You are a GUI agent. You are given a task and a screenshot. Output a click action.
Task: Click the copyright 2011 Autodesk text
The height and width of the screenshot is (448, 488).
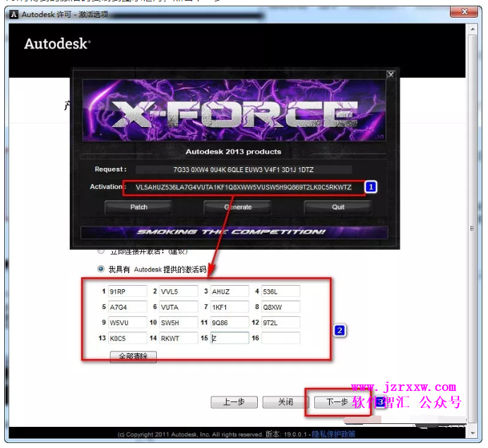191,435
